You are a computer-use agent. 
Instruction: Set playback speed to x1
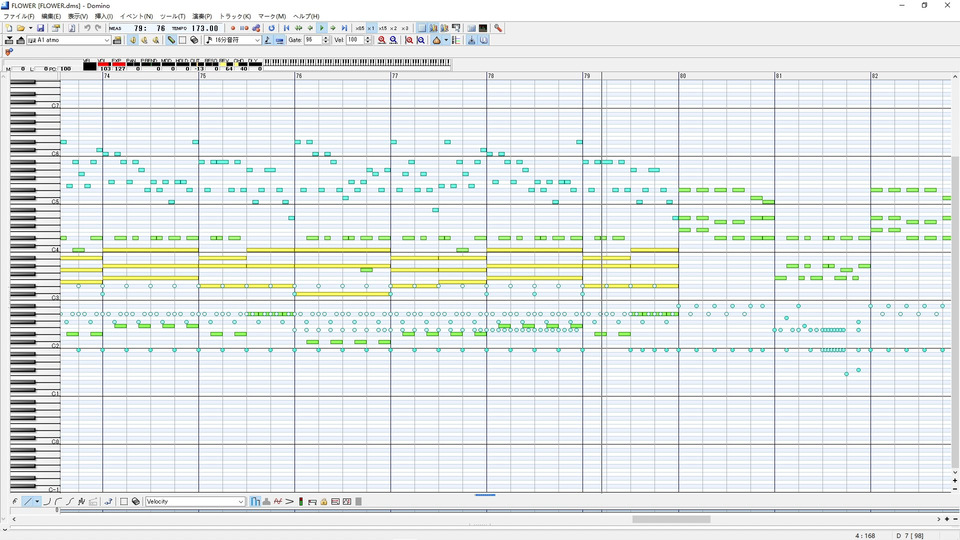click(x=371, y=28)
